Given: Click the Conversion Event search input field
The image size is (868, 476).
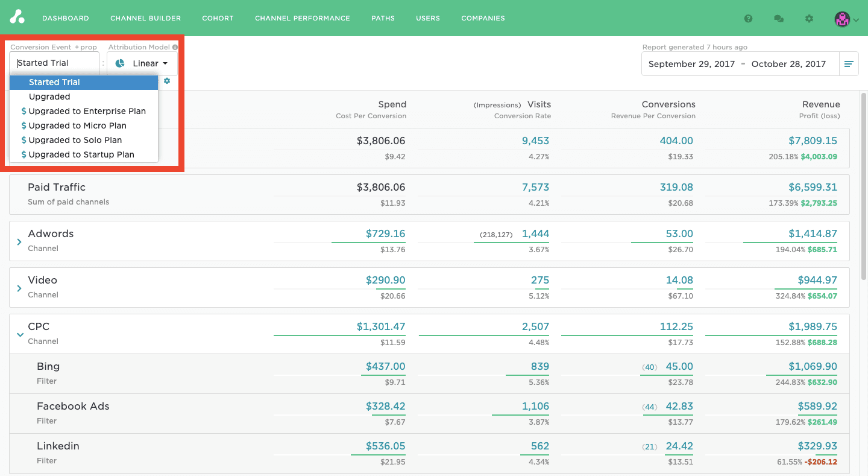Looking at the screenshot, I should (54, 63).
